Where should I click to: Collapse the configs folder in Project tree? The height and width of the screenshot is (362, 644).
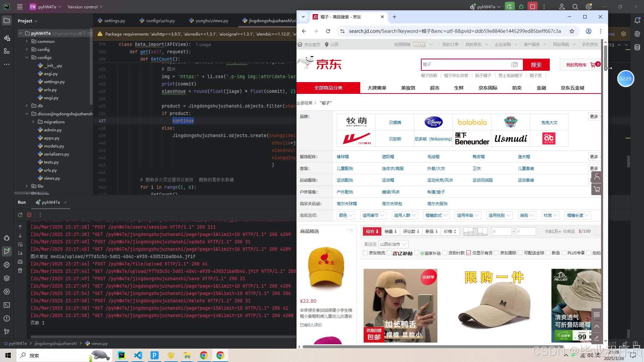coord(27,57)
